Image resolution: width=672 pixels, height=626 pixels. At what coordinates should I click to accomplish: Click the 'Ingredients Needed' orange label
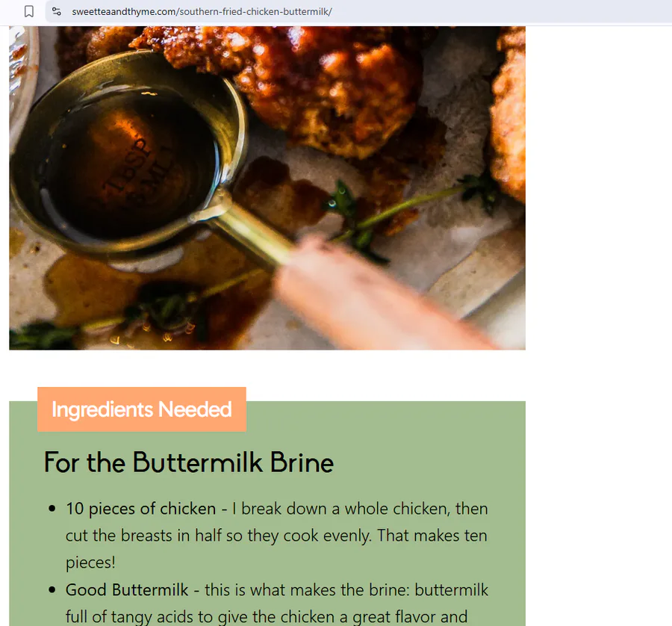tap(142, 409)
